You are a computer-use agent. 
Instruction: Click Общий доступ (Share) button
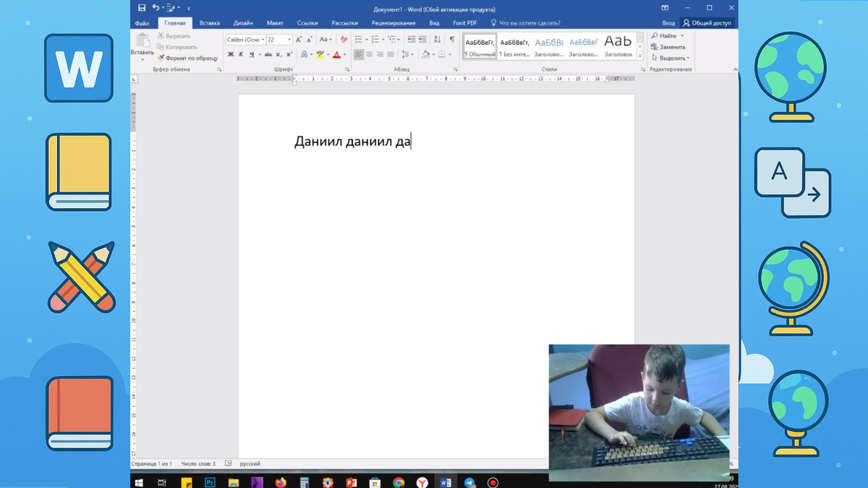point(707,23)
